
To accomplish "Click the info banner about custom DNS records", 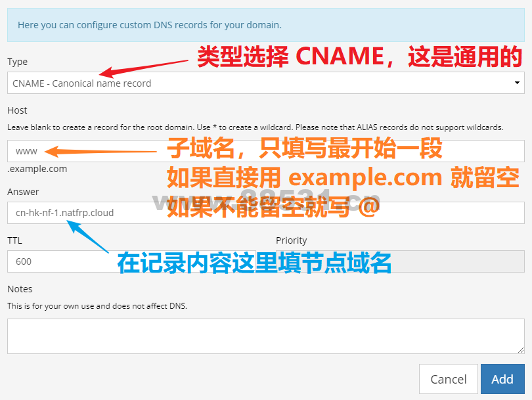I will coord(265,25).
